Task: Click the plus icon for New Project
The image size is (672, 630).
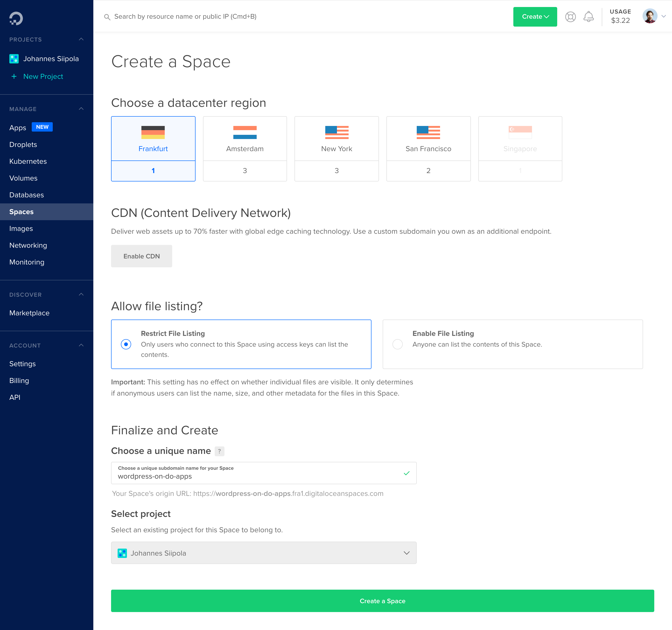Action: click(x=14, y=76)
